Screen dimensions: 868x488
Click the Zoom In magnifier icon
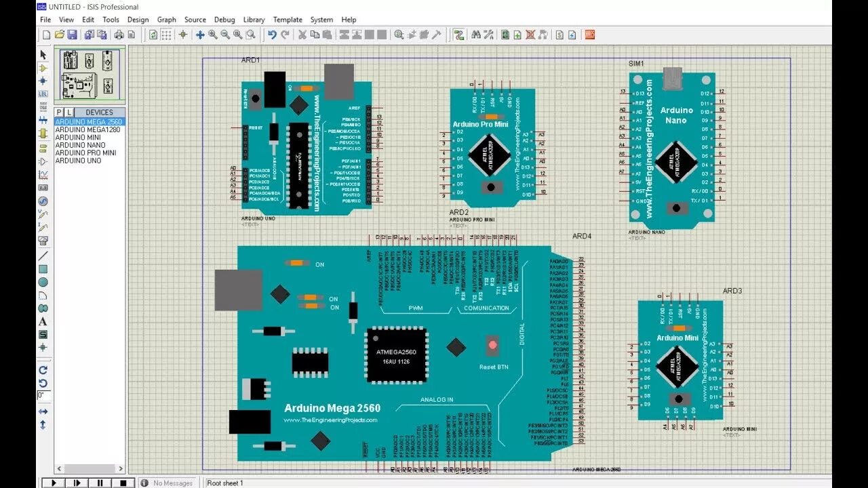point(213,35)
